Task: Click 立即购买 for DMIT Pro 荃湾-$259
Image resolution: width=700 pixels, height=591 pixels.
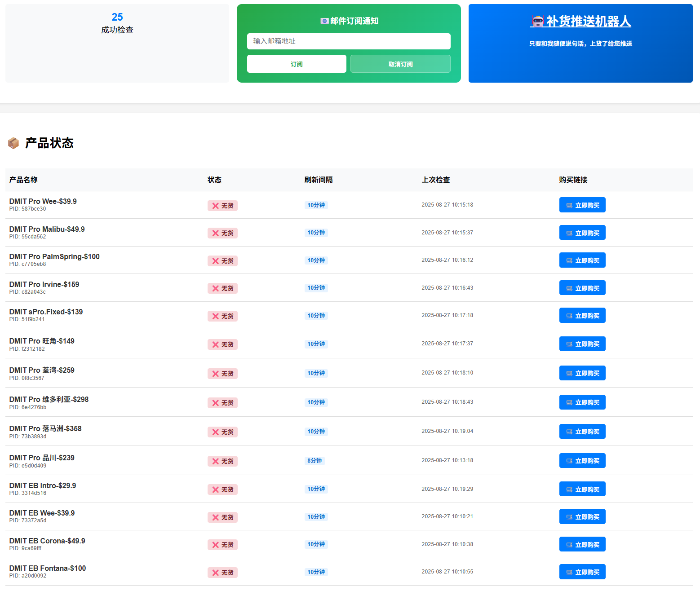Action: tap(582, 373)
